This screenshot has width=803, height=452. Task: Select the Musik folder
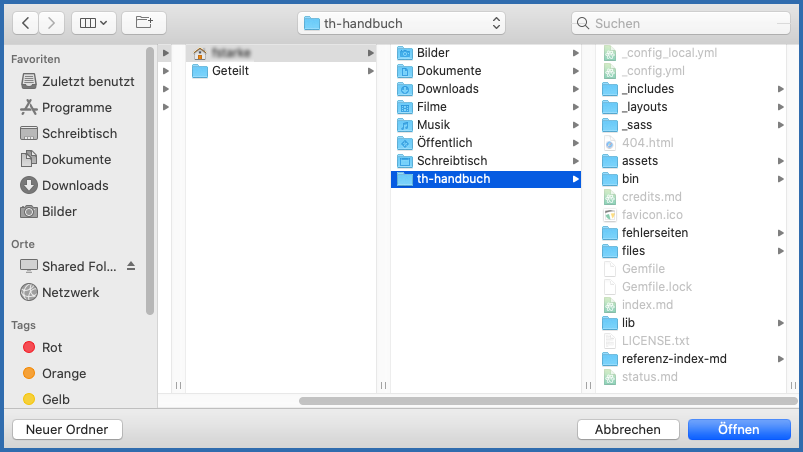(x=485, y=124)
